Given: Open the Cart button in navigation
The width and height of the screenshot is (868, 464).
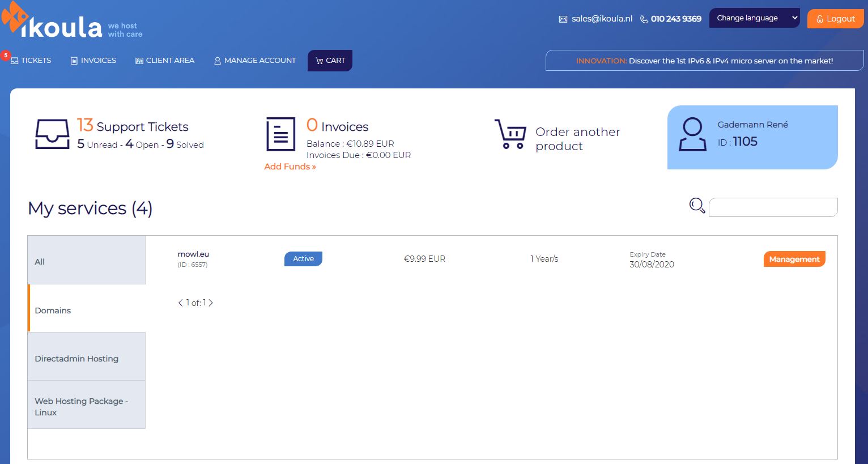Looking at the screenshot, I should click(x=330, y=61).
